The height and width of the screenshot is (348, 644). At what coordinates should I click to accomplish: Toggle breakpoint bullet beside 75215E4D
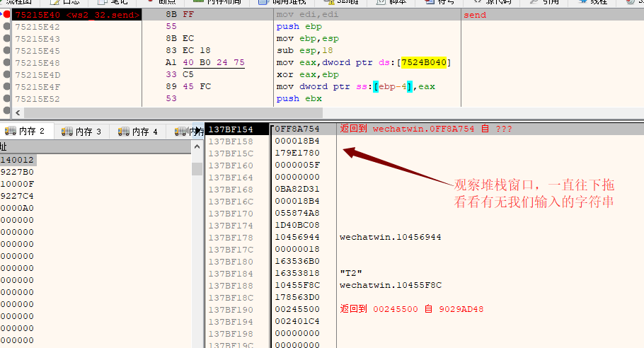click(x=6, y=74)
